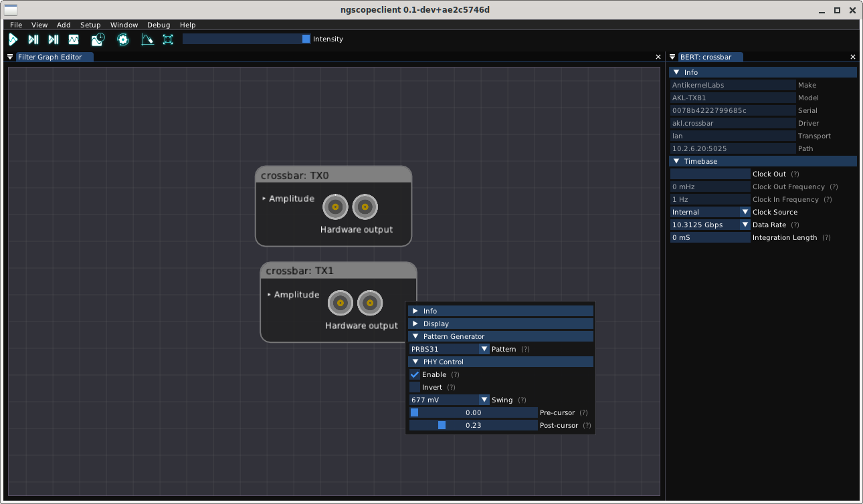This screenshot has height=504, width=863.
Task: Expand Amplitude arrow on crossbar TX0 node
Action: pyautogui.click(x=264, y=199)
